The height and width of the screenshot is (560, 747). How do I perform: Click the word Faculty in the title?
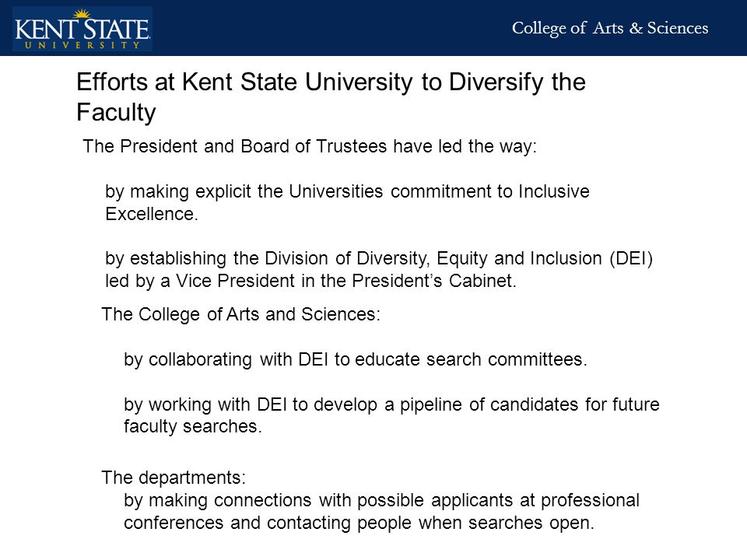(x=116, y=112)
